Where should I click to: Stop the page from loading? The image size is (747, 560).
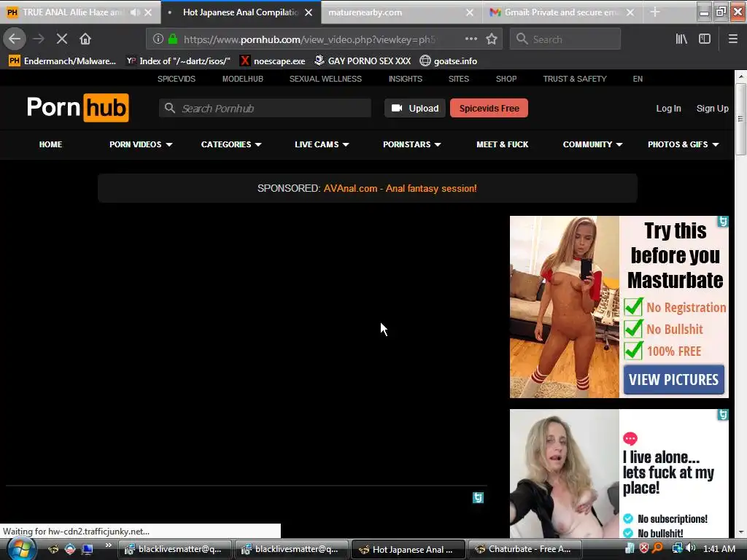coord(62,39)
